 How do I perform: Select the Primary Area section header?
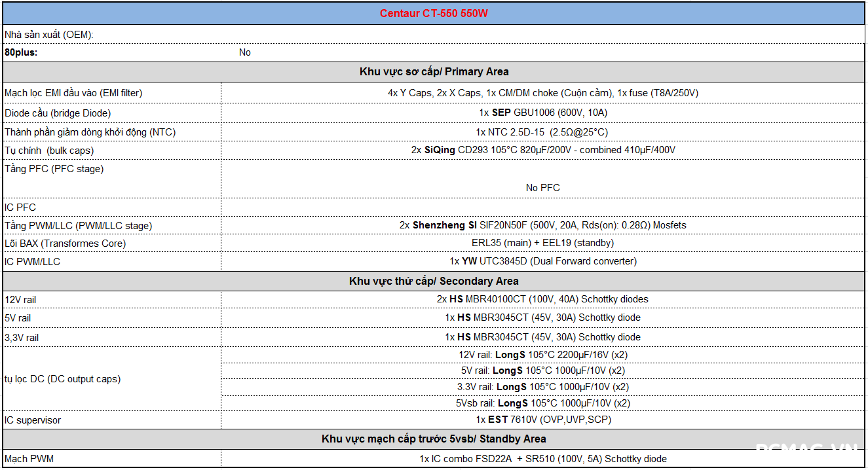point(434,72)
